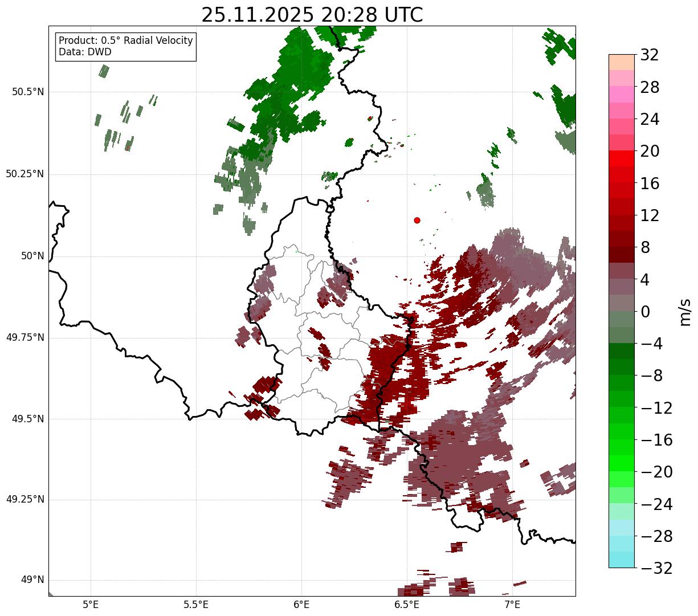This screenshot has width=698, height=616.
Task: Click the 6°E longitude label
Action: coord(301,604)
